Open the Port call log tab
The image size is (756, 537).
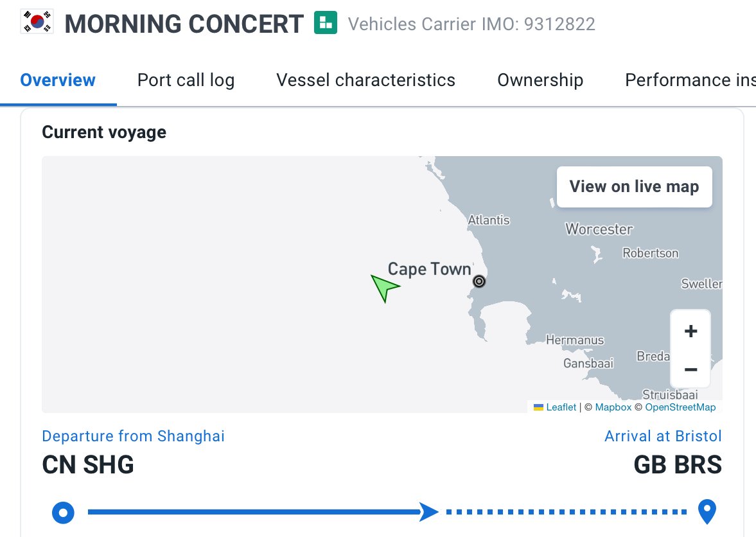coord(186,80)
